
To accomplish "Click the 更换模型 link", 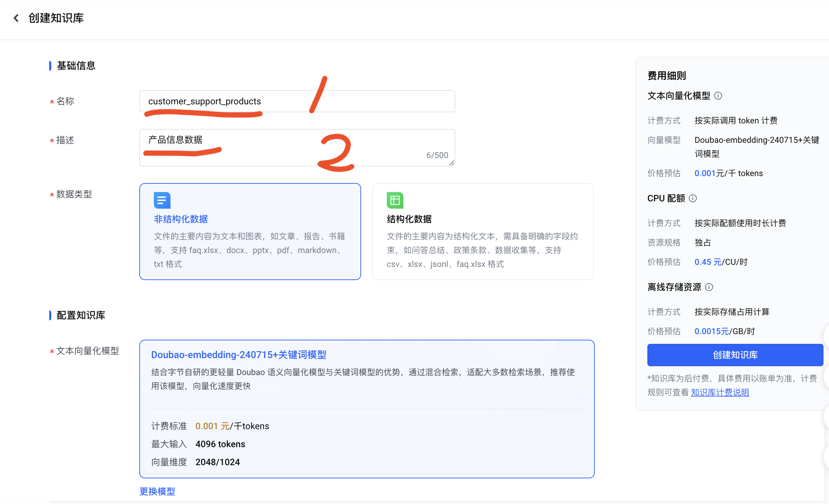I will click(x=157, y=491).
